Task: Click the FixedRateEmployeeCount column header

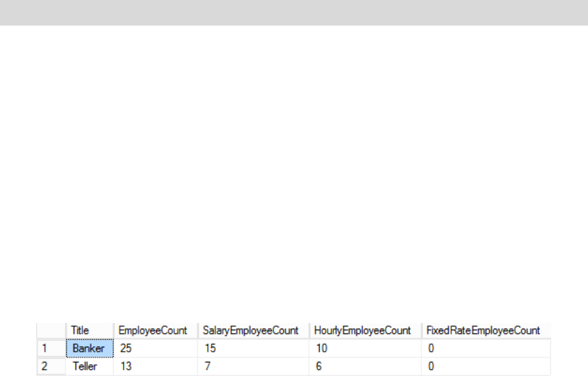Action: [486, 330]
